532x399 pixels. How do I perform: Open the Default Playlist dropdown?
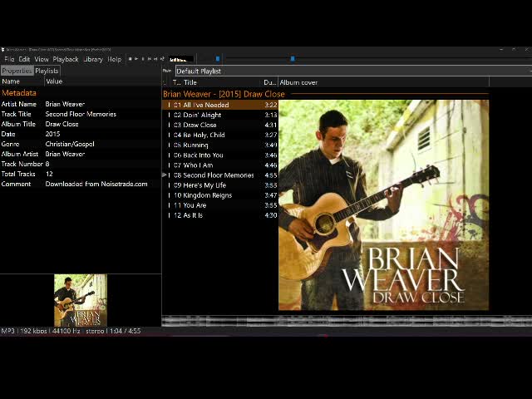point(352,71)
